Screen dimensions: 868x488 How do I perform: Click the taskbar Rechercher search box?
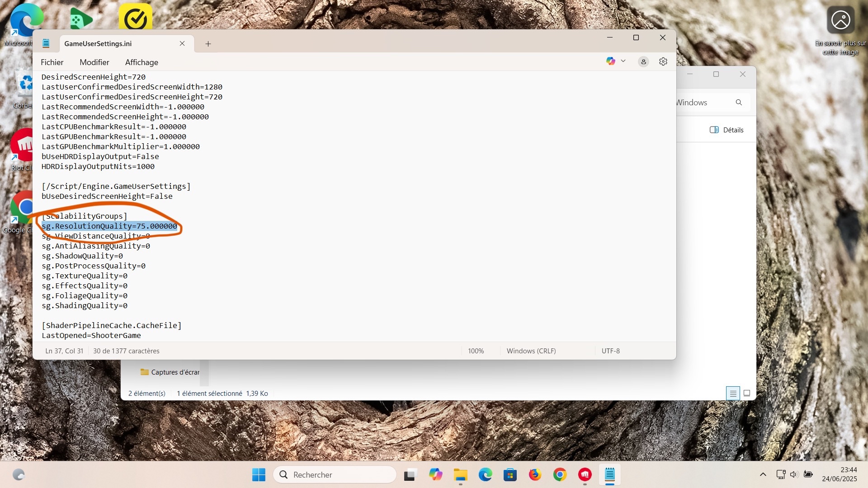pyautogui.click(x=335, y=475)
